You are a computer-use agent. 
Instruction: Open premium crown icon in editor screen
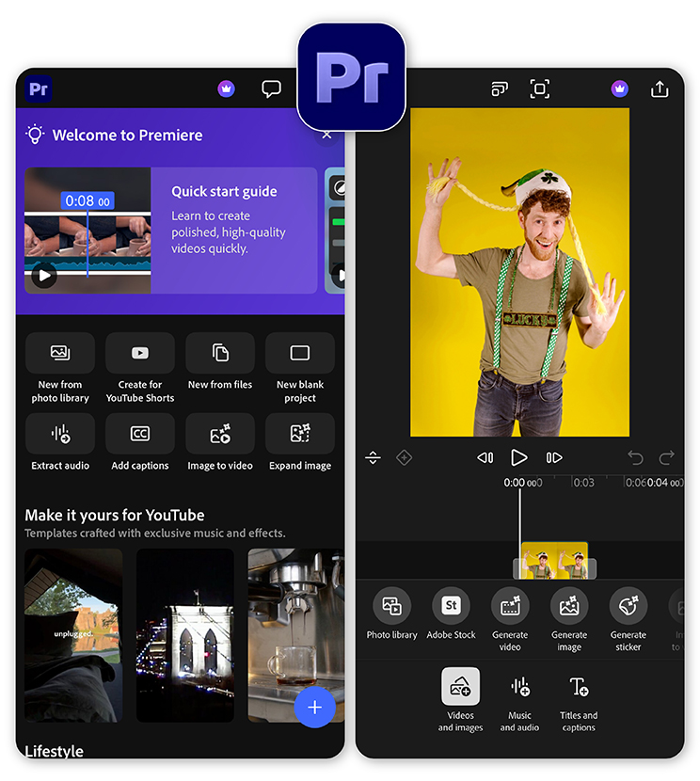619,89
